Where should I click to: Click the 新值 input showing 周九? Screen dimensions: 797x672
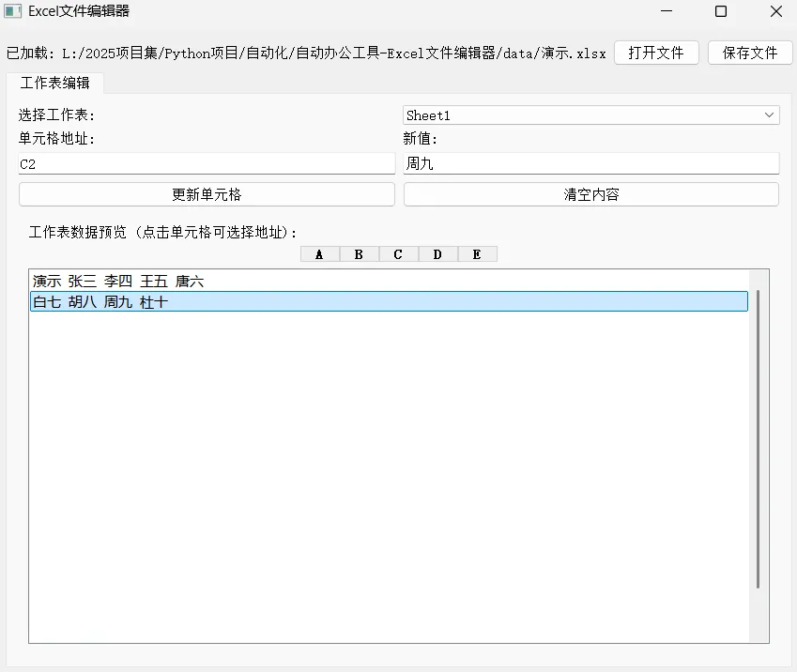coord(590,162)
